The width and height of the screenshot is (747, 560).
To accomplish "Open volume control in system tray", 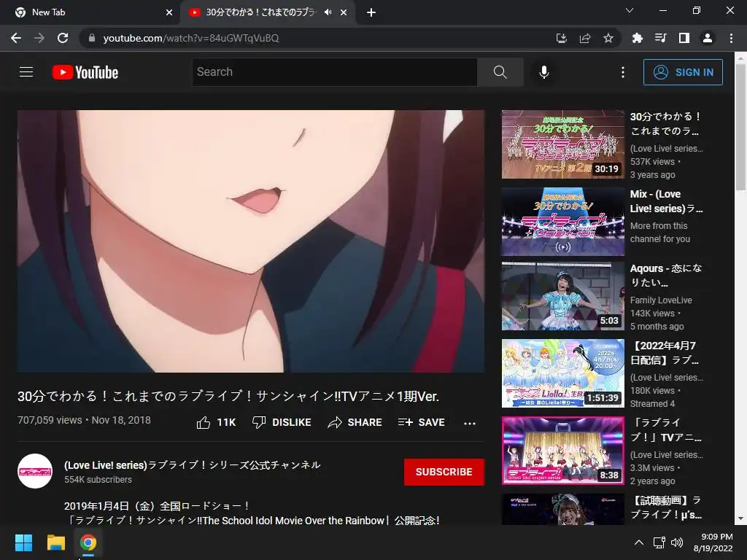I will pos(676,542).
